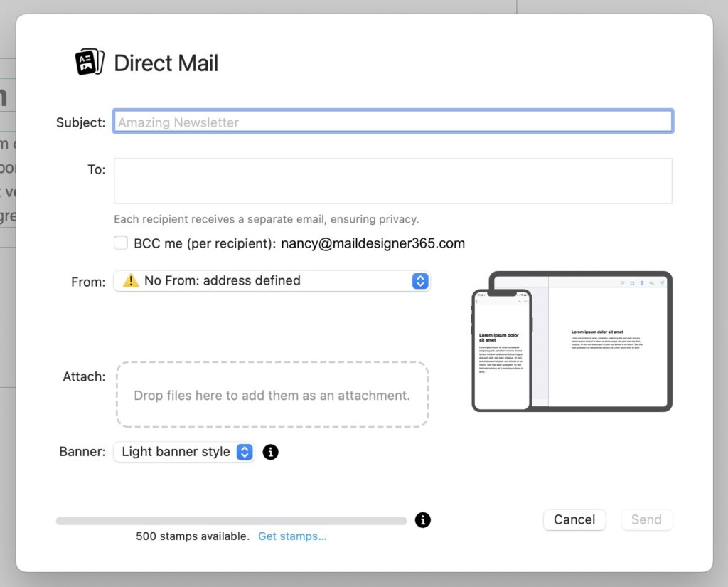Click the 'Attach:' label

pyautogui.click(x=84, y=376)
